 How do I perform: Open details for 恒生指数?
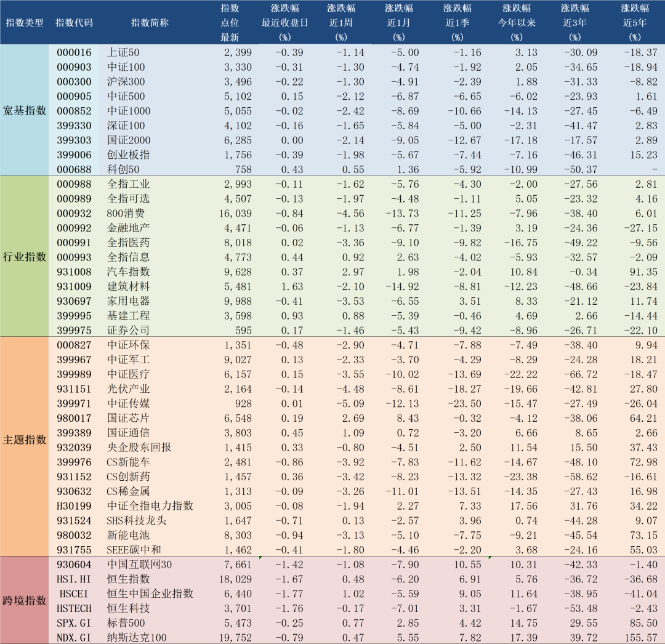click(x=129, y=579)
